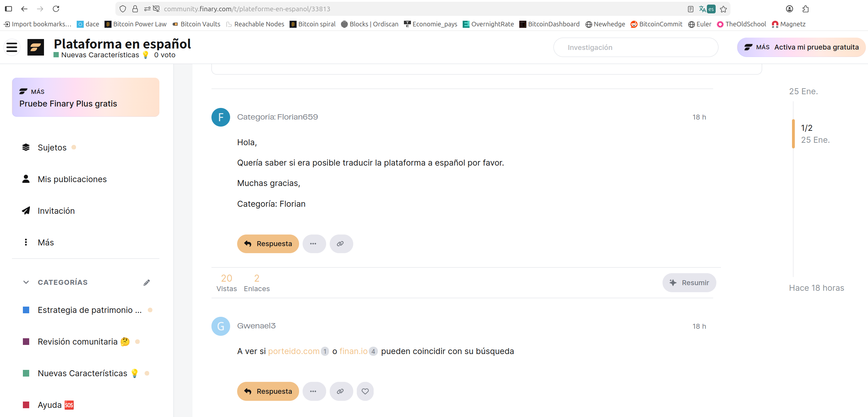
Task: Collapse the CATEGORÍAS section chevron
Action: pos(26,282)
